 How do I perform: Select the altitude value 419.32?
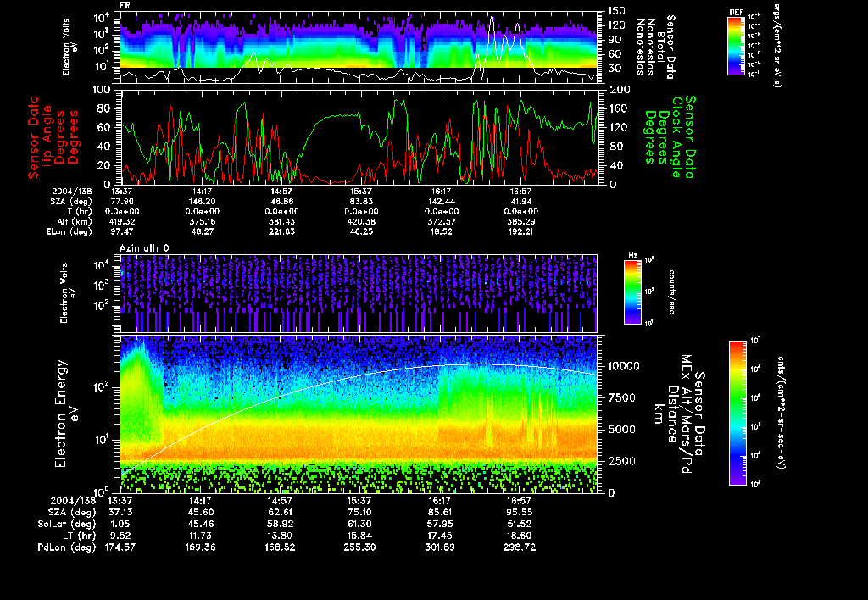pos(122,221)
